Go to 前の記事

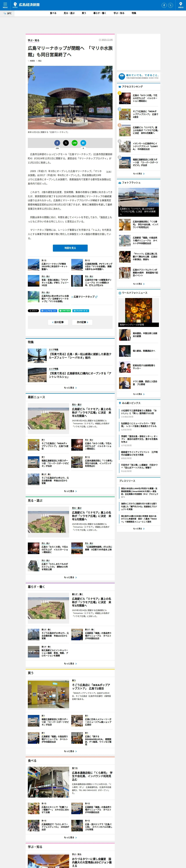click(x=58, y=322)
